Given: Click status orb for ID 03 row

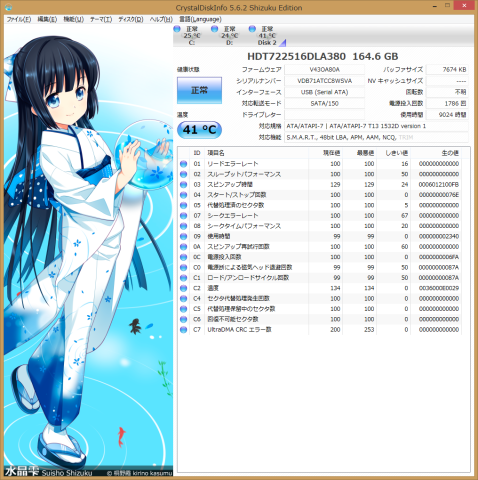Looking at the screenshot, I should click(x=183, y=184).
